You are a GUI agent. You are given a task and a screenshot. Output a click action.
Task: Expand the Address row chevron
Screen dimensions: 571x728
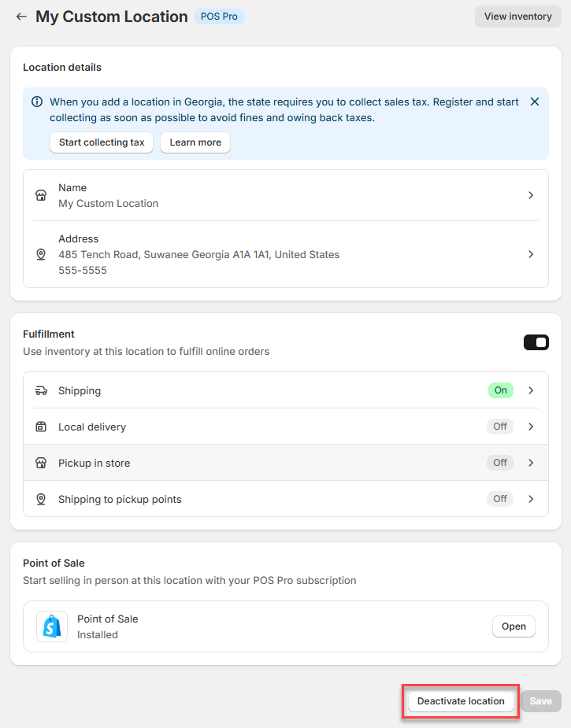click(531, 254)
